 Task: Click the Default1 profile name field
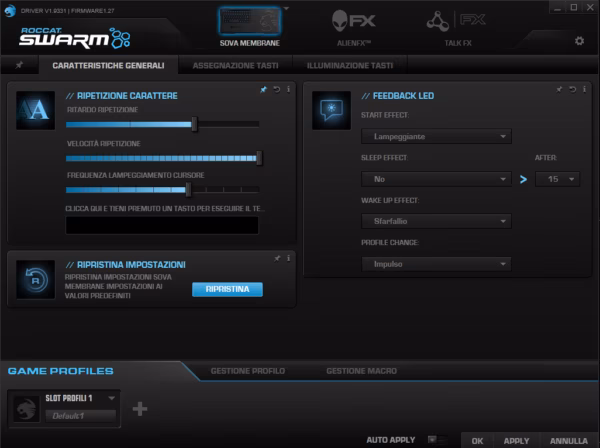(80, 416)
